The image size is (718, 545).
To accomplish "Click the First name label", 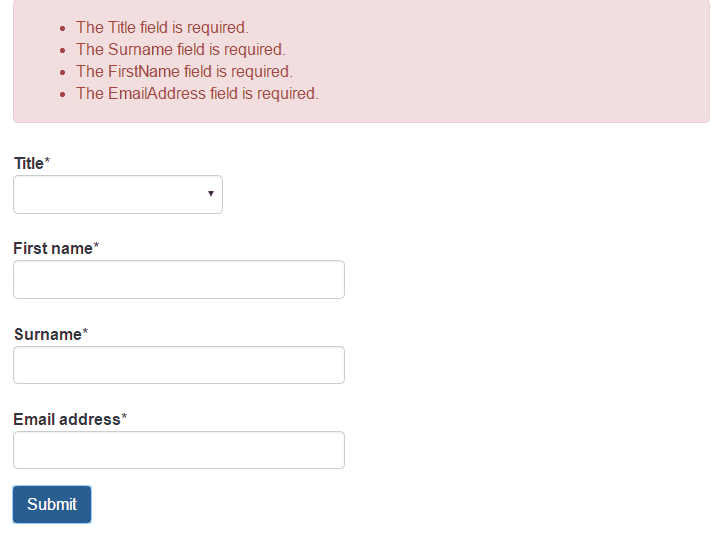I will [52, 248].
